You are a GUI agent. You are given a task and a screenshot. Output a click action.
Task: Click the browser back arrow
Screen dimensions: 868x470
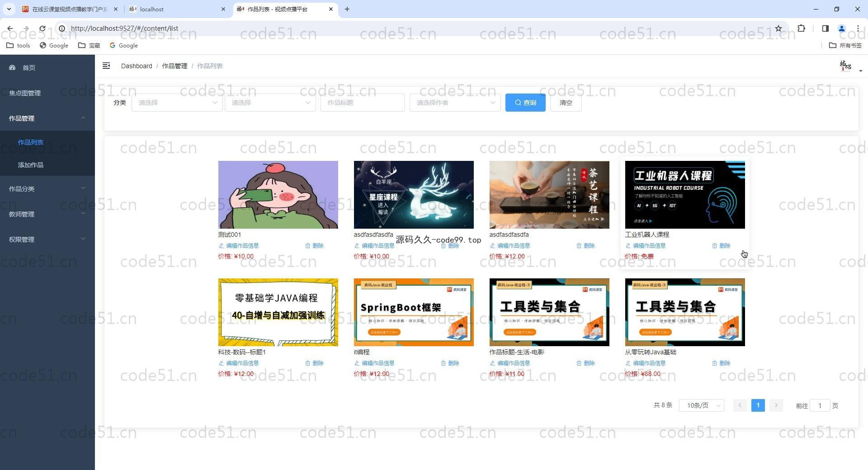(x=10, y=28)
